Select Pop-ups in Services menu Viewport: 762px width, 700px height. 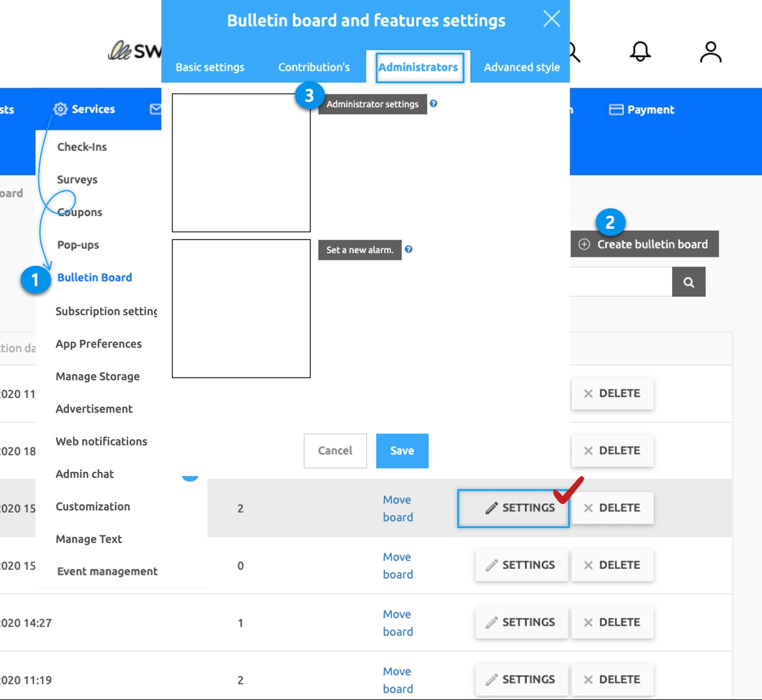click(78, 245)
